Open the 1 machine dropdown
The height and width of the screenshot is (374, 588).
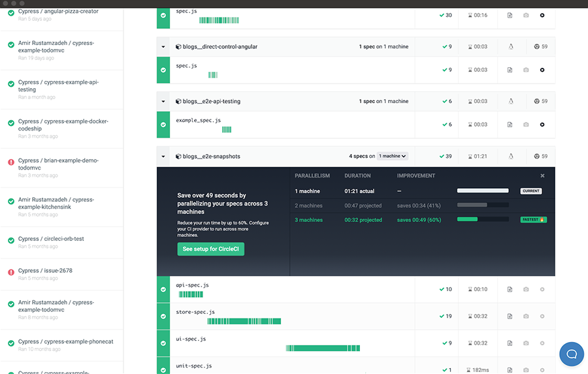[392, 156]
